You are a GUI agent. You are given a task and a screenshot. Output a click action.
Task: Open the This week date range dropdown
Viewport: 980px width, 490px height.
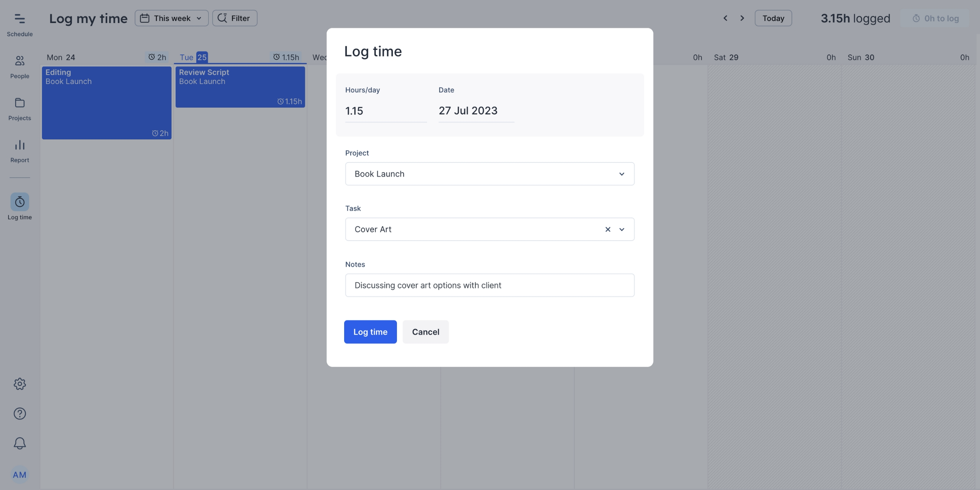click(x=171, y=18)
